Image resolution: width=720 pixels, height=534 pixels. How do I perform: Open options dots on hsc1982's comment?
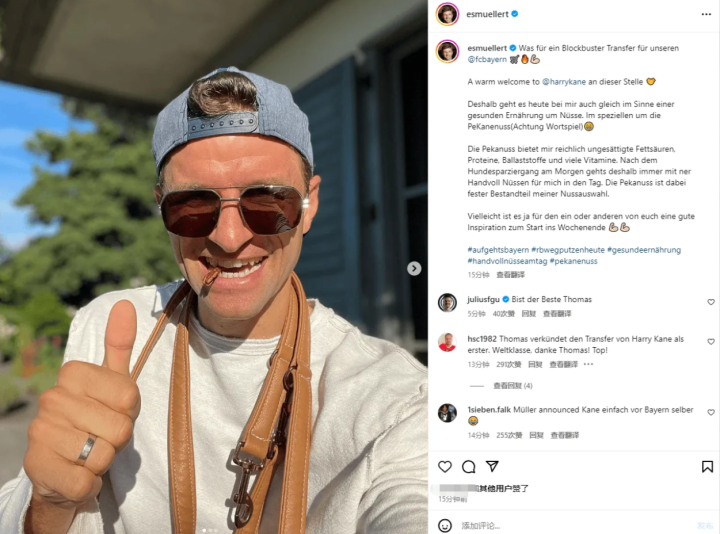point(588,364)
